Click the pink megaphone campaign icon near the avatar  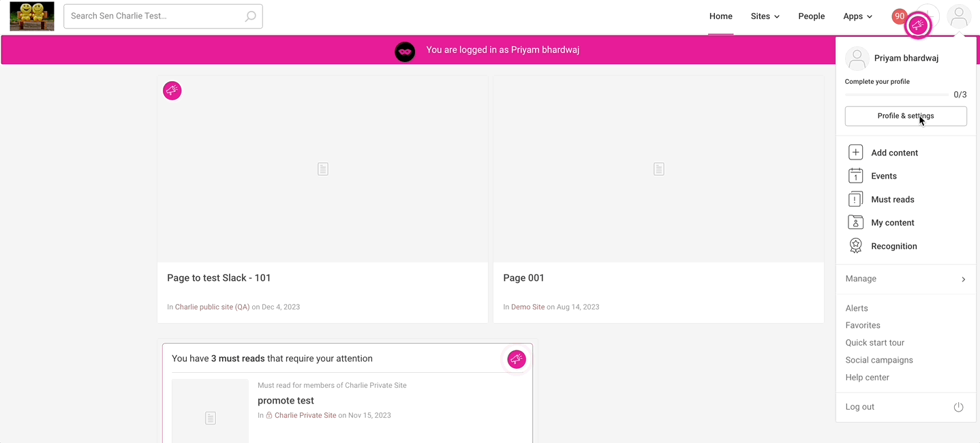click(x=918, y=25)
